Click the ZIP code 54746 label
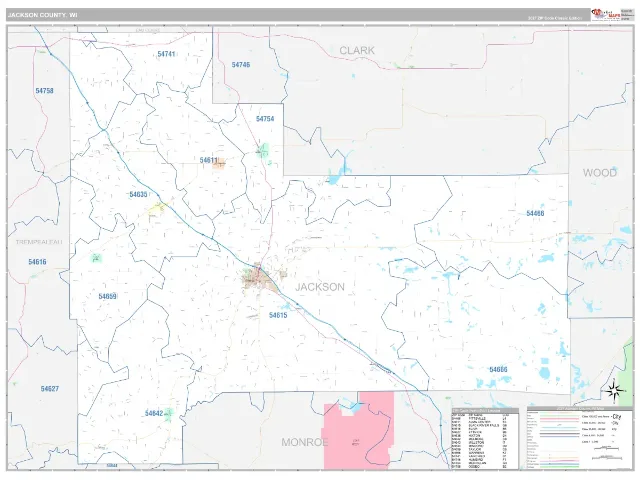The width and height of the screenshot is (640, 480). click(x=241, y=65)
